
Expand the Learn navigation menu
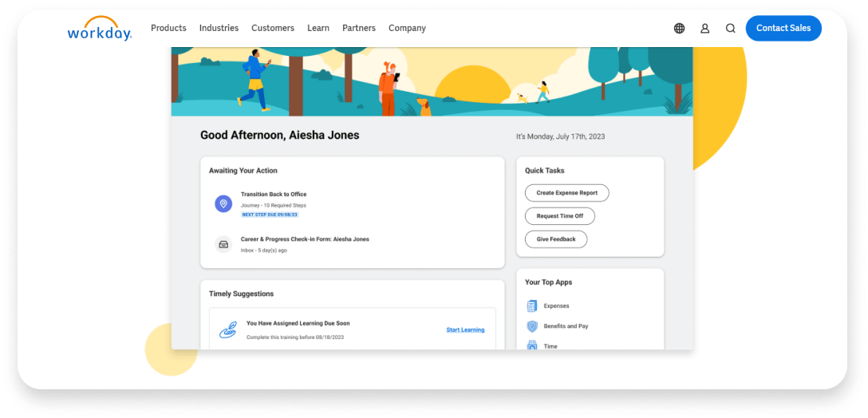[x=318, y=28]
